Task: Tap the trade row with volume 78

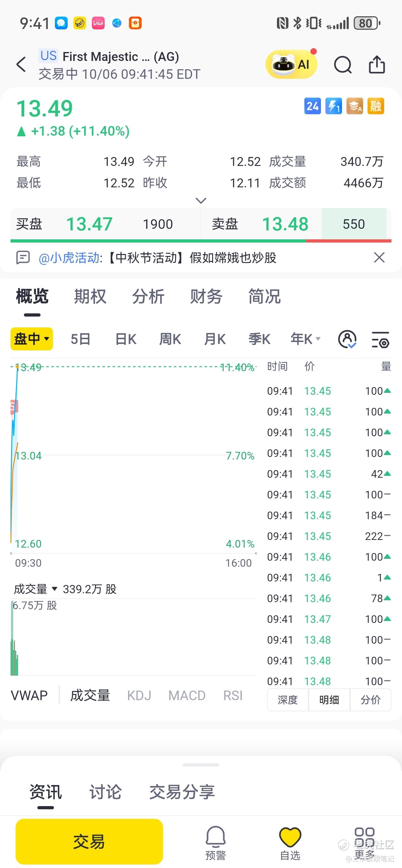Action: (329, 598)
